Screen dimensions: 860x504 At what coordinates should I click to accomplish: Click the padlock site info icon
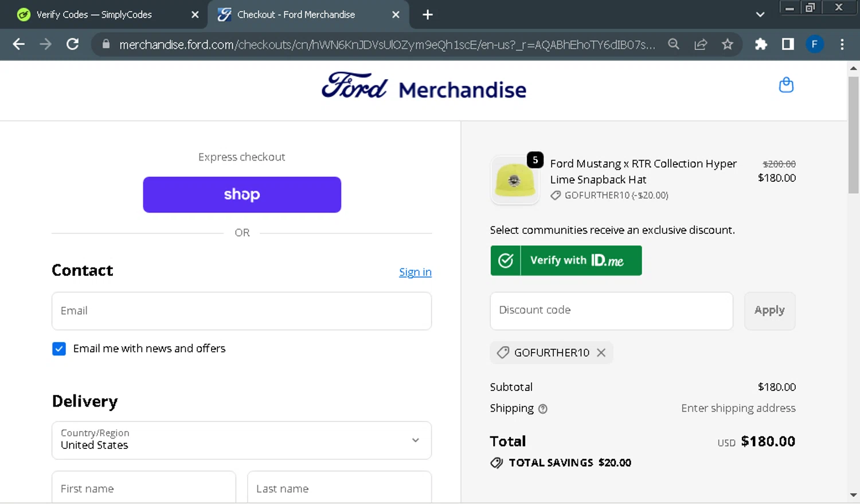coord(105,44)
